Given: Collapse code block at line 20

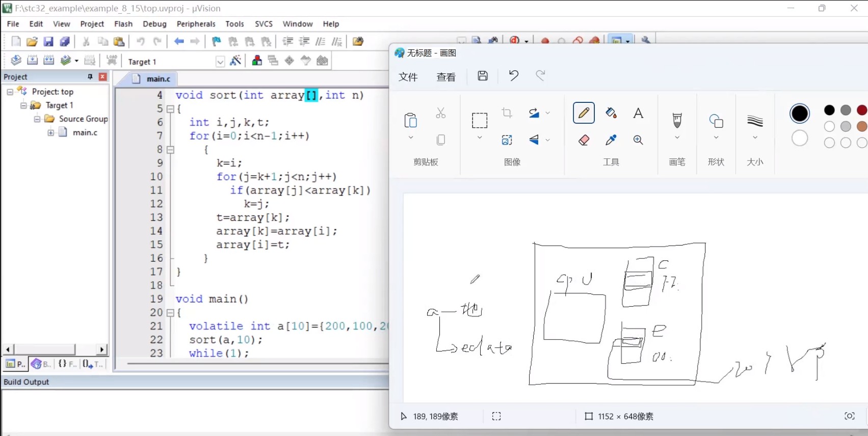Looking at the screenshot, I should 170,312.
